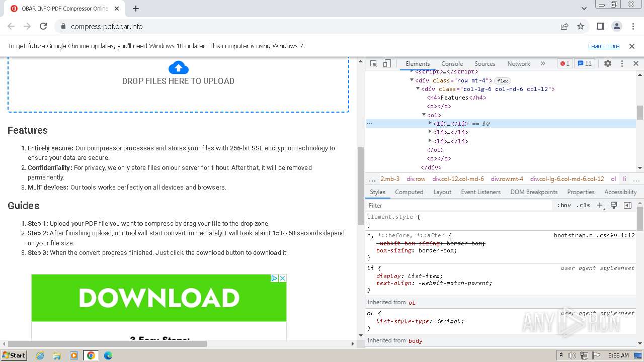Open the Layout tab
This screenshot has height=362, width=644.
tap(442, 192)
